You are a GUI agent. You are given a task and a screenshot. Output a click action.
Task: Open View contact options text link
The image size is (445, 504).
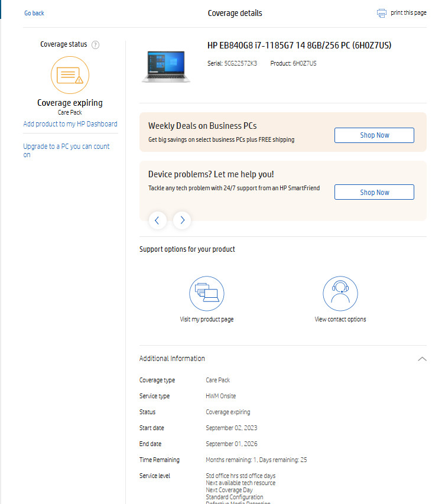pyautogui.click(x=340, y=319)
